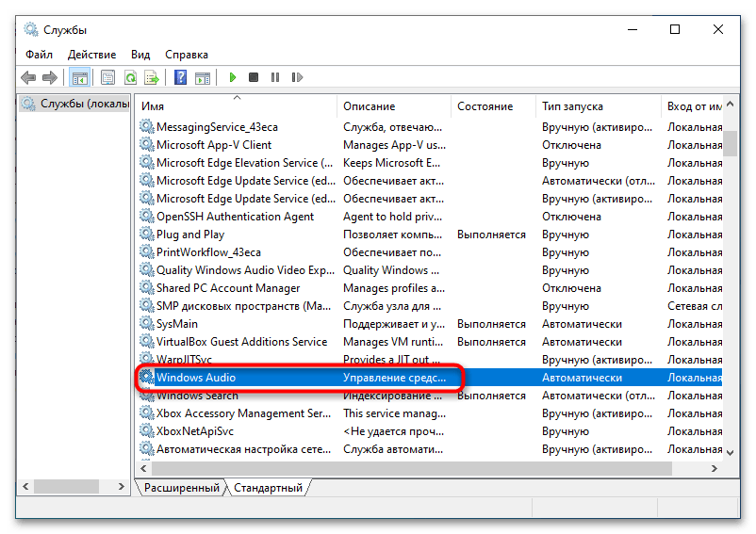Select Microsoft Edge Elevation Service row
The image size is (756, 534).
(429, 163)
